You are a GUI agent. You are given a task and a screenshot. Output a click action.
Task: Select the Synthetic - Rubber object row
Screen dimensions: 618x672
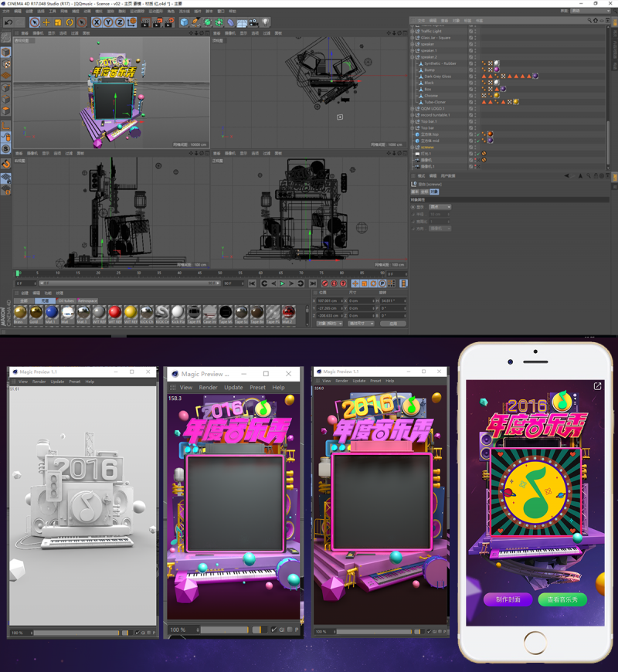click(440, 63)
